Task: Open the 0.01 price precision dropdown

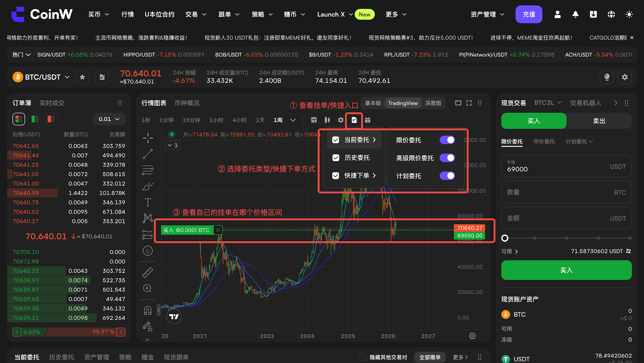Action: 109,119
